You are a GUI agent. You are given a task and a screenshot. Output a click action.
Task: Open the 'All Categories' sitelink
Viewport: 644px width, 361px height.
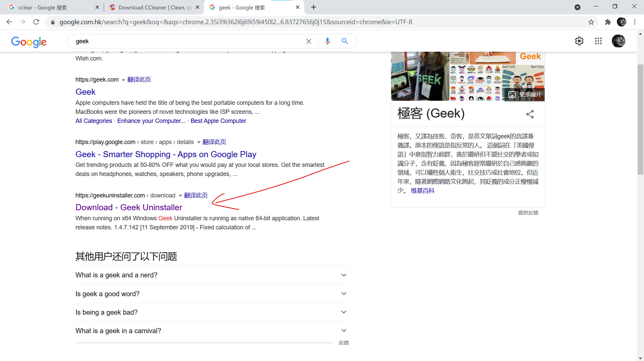pyautogui.click(x=94, y=121)
